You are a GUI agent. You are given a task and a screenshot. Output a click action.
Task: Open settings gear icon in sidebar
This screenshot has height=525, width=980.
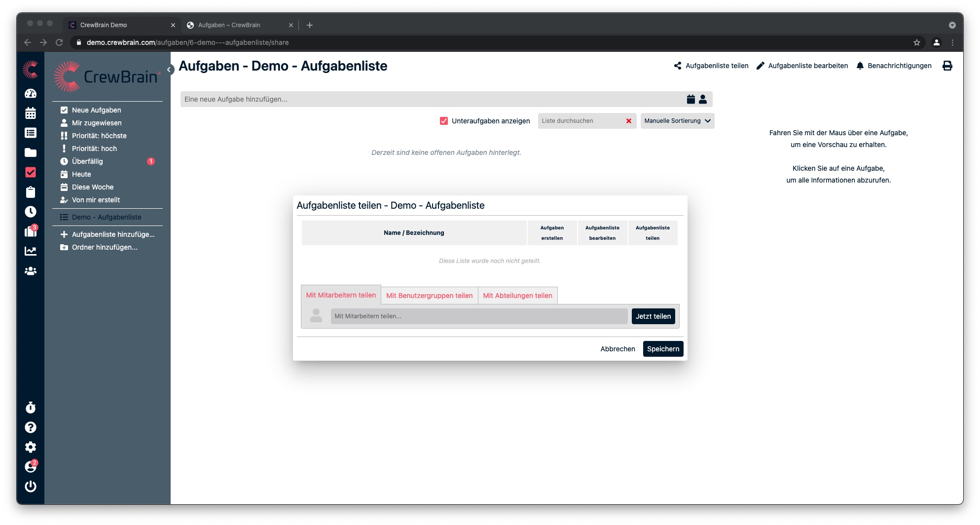click(x=31, y=447)
